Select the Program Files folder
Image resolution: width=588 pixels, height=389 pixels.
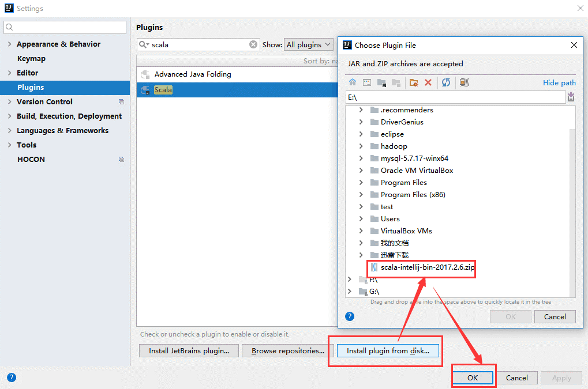pyautogui.click(x=403, y=183)
